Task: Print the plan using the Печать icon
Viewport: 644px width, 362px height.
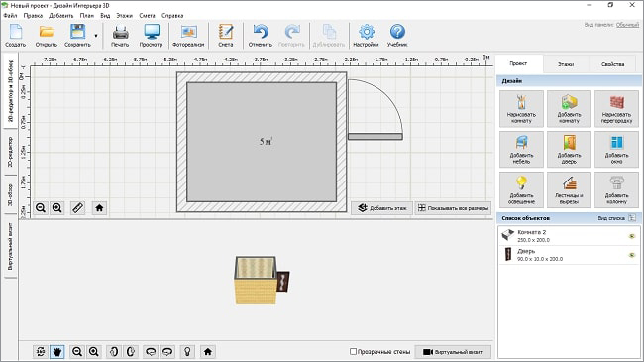Action: point(120,36)
